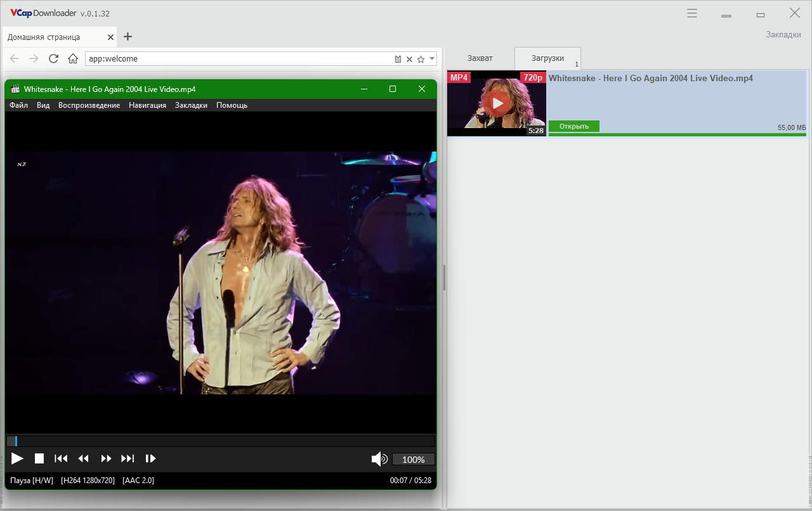
Task: Click the green Открыть button
Action: coord(574,126)
